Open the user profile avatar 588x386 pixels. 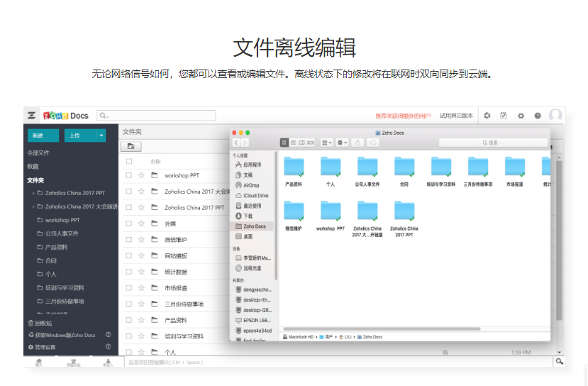point(555,115)
